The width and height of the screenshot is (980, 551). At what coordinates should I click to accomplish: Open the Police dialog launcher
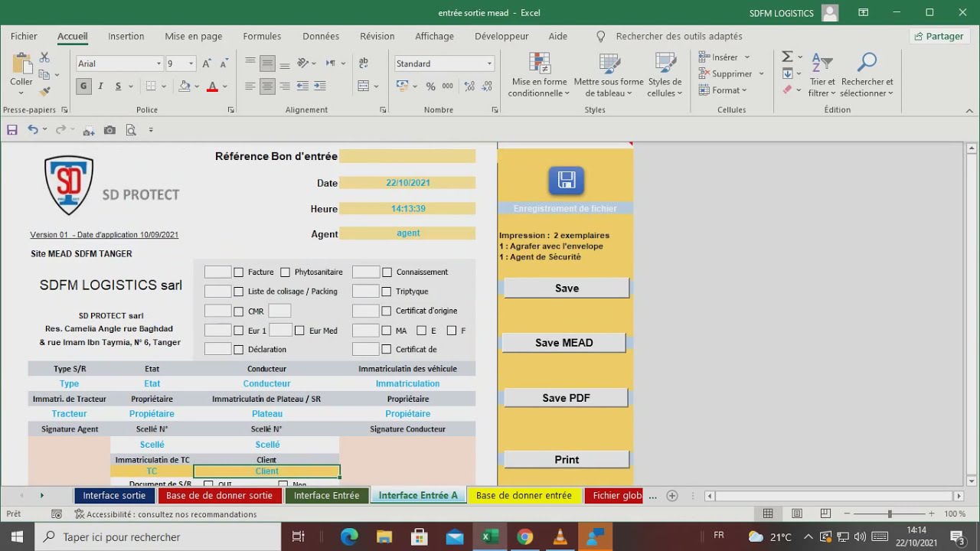(230, 110)
